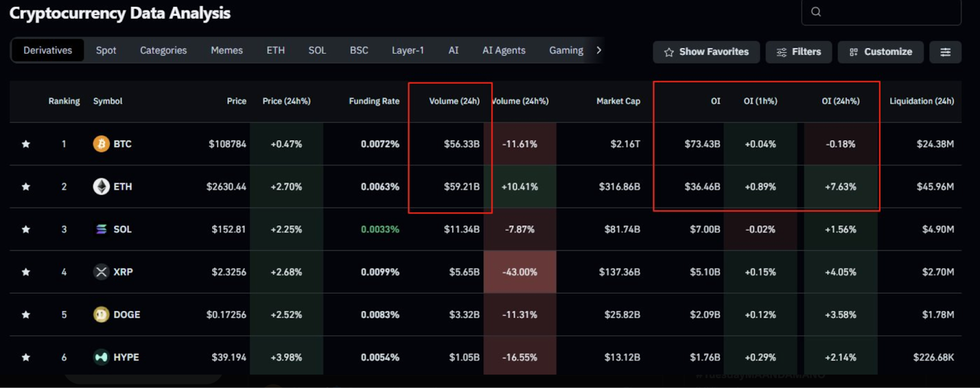Screen dimensions: 980x388
Task: Switch to the ETH category tab
Action: pyautogui.click(x=276, y=50)
